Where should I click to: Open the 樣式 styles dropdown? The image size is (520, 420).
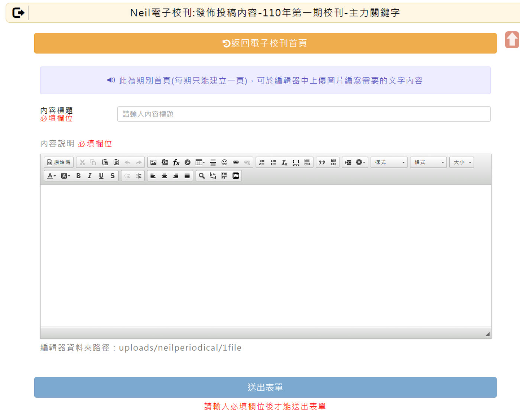[x=389, y=162]
